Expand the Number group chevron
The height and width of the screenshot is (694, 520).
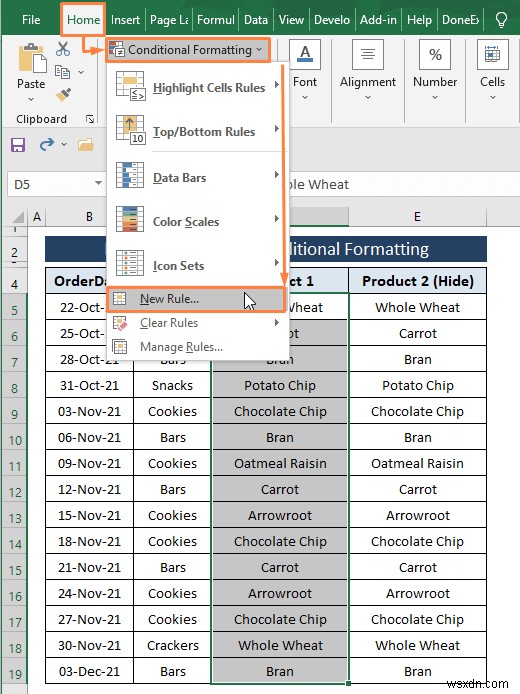click(435, 97)
